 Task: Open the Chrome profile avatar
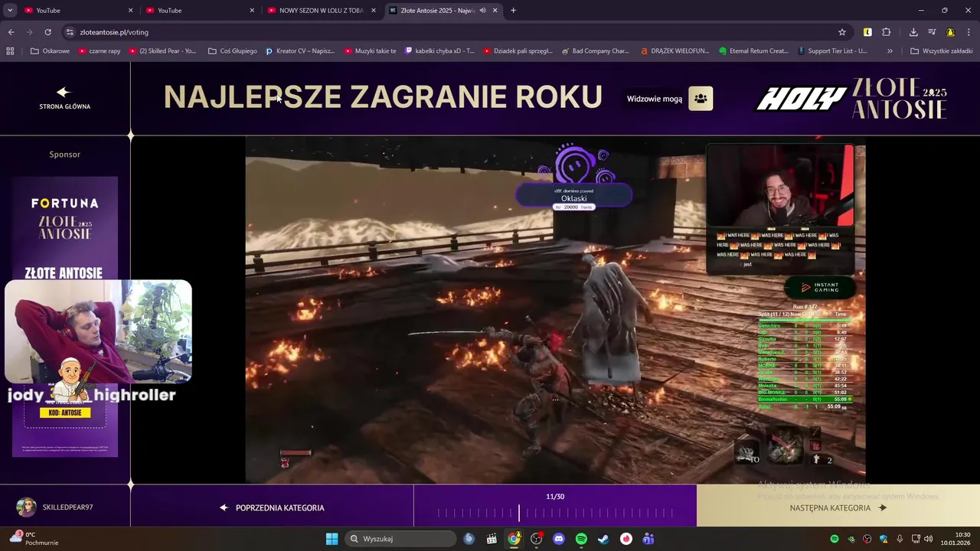(950, 32)
